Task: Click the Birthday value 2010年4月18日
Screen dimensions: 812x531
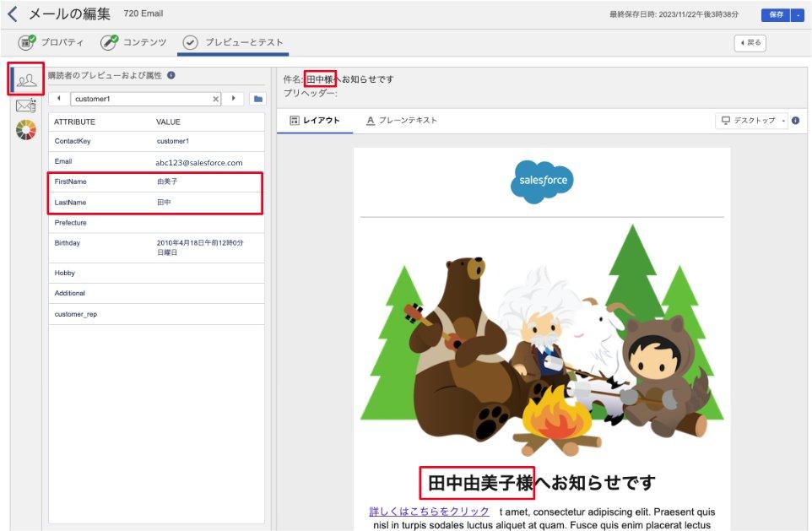Action: coord(200,247)
